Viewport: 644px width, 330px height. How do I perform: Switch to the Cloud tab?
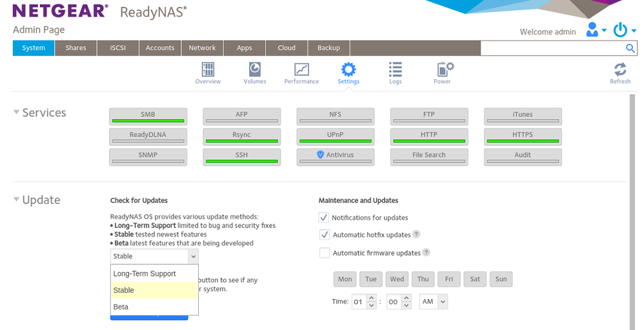[287, 48]
